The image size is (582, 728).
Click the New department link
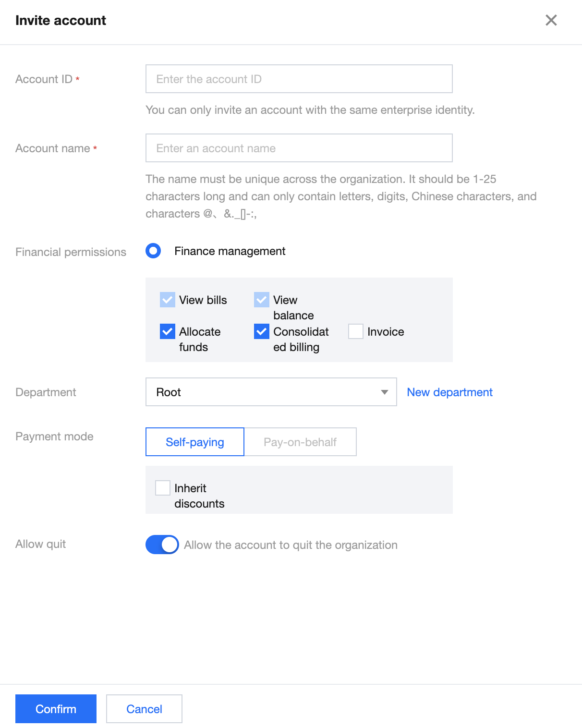449,392
